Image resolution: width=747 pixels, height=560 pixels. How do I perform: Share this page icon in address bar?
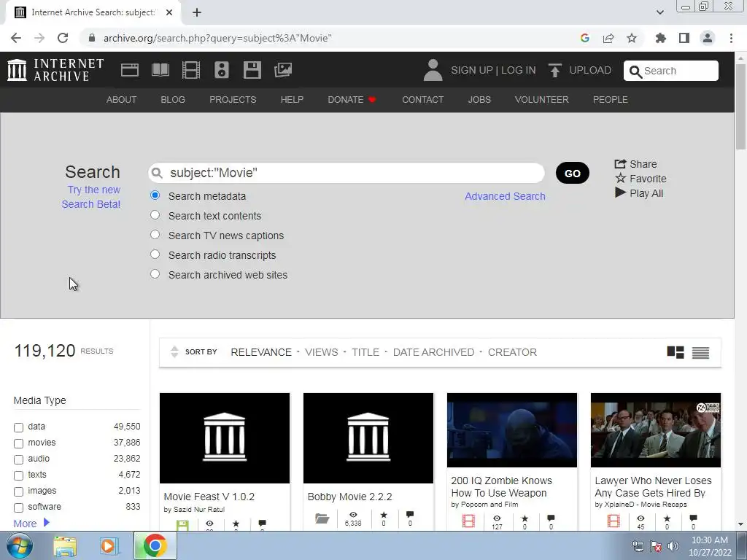pos(608,38)
